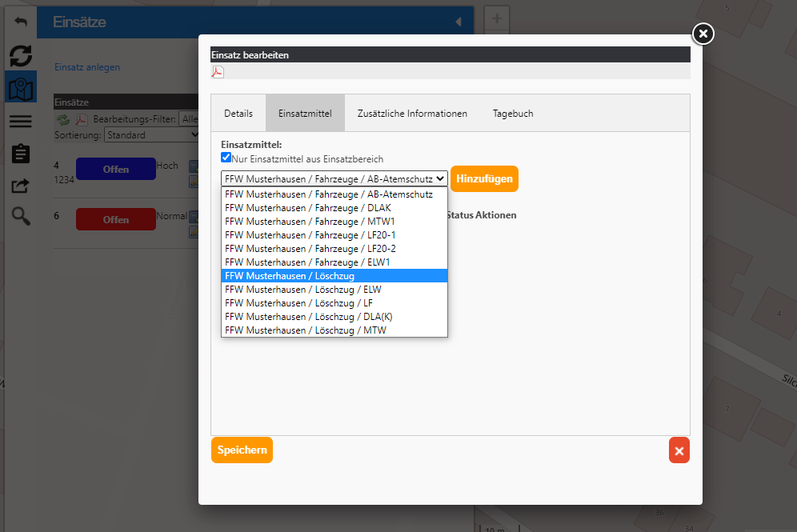Viewport: 797px width, 532px height.
Task: Uncheck Nur Einsatzmittel aus Einsatzbereich
Action: 226,158
